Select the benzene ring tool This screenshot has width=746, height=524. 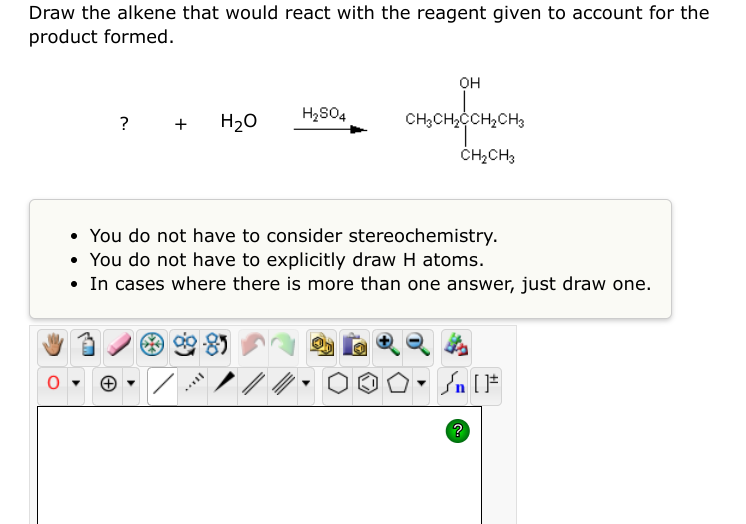coord(368,383)
